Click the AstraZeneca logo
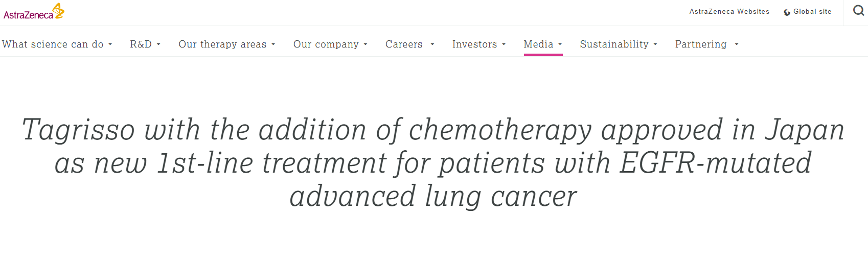The image size is (868, 261). click(34, 11)
